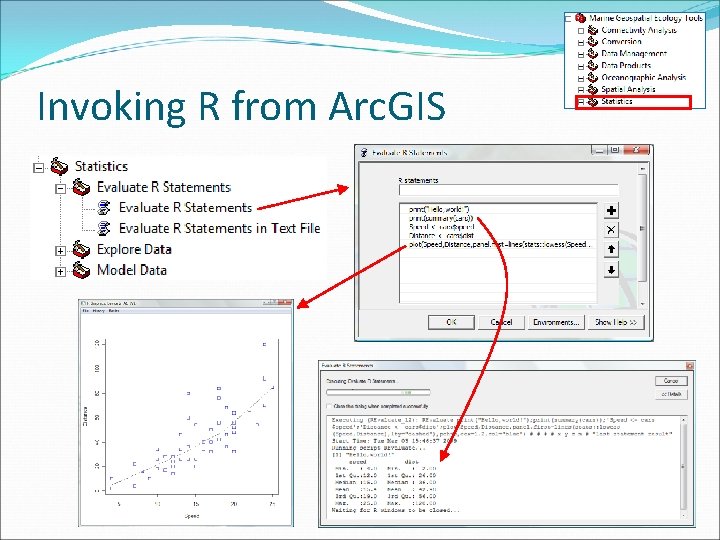720x540 pixels.
Task: Toggle the Spatial Analysis node expander
Action: 581,90
